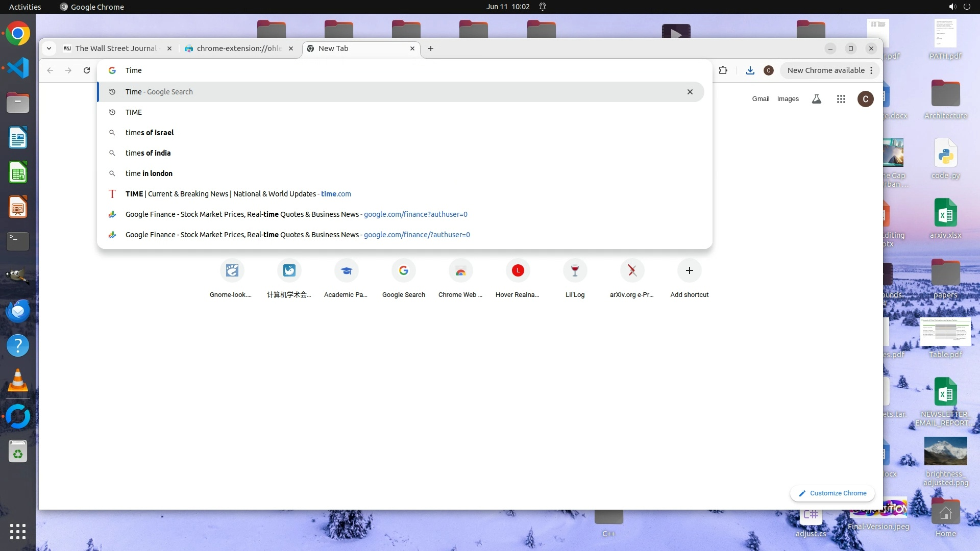Reload the current page
Image resolution: width=980 pixels, height=551 pixels.
click(87, 70)
